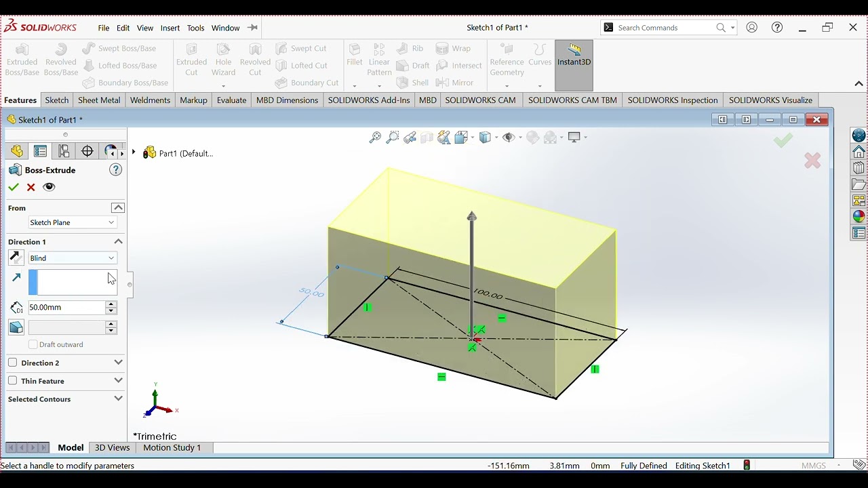Pin the menu bar pushpin
This screenshot has width=868, height=488.
(252, 28)
